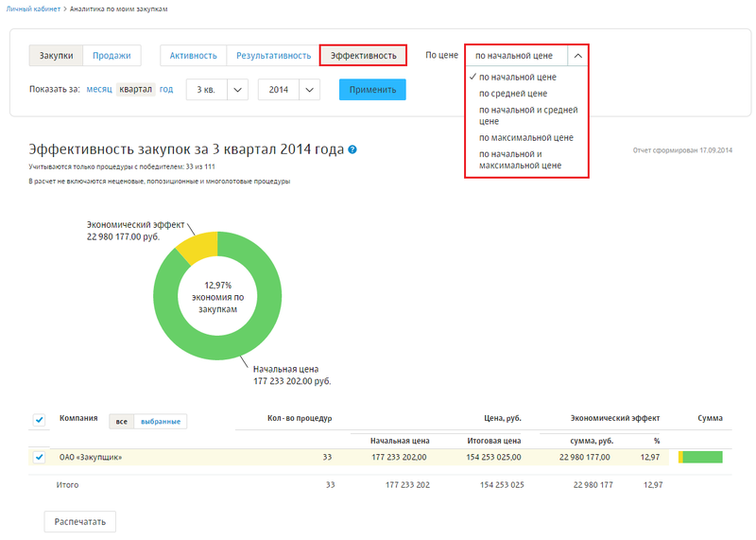Uncheck the ОАО «Закупщик» row checkbox
756x540 pixels.
39,458
